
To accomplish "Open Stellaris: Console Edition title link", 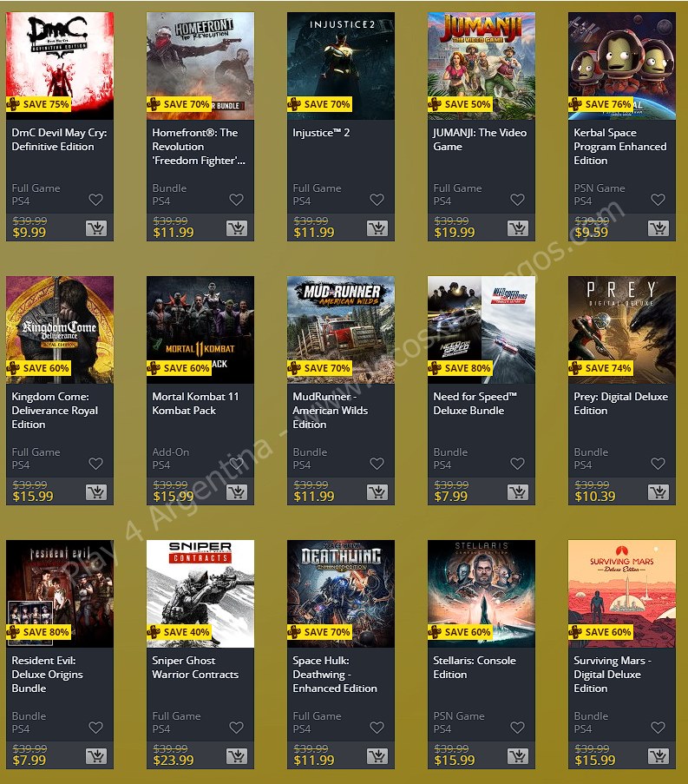I will click(475, 668).
